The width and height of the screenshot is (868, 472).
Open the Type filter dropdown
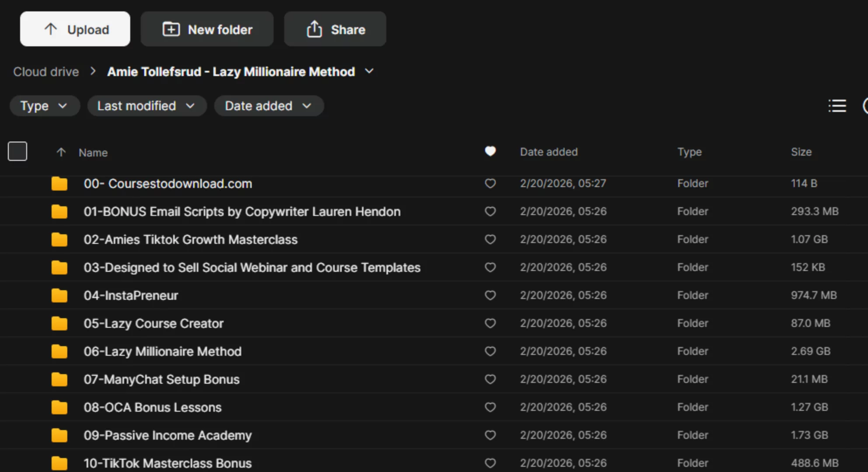[x=44, y=106]
